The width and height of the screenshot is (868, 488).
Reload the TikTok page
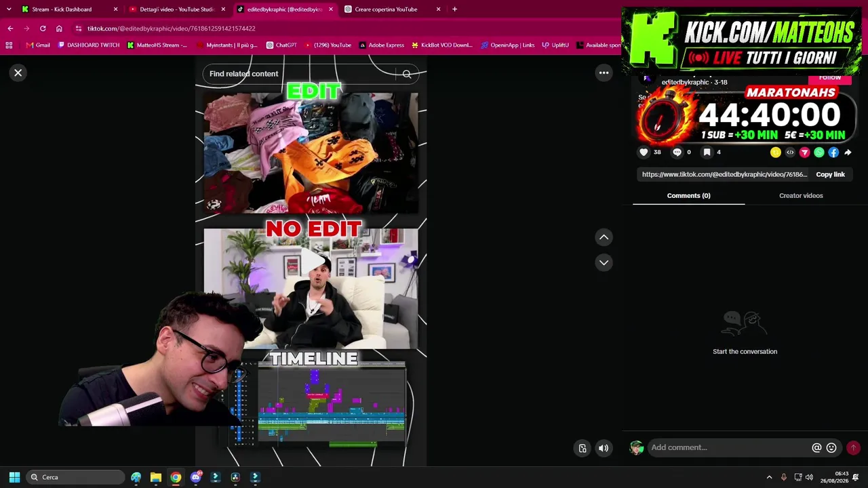[x=43, y=28]
